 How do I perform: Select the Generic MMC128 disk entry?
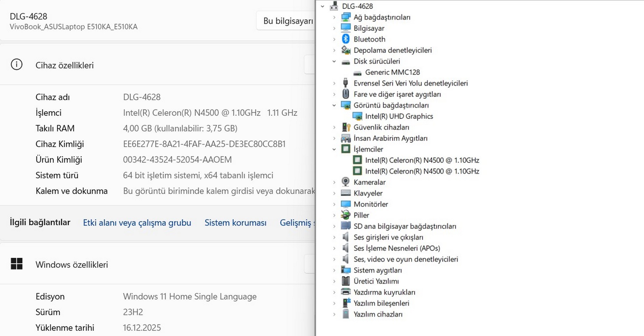click(392, 72)
